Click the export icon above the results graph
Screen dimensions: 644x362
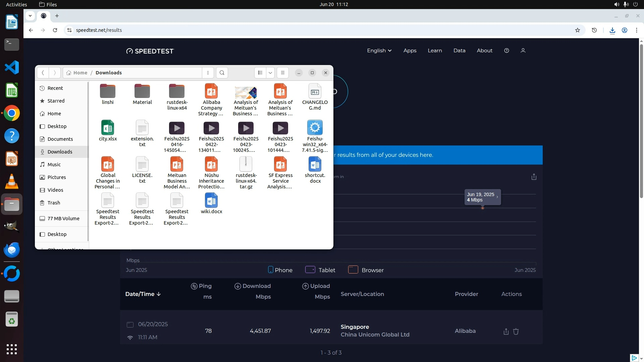[534, 177]
